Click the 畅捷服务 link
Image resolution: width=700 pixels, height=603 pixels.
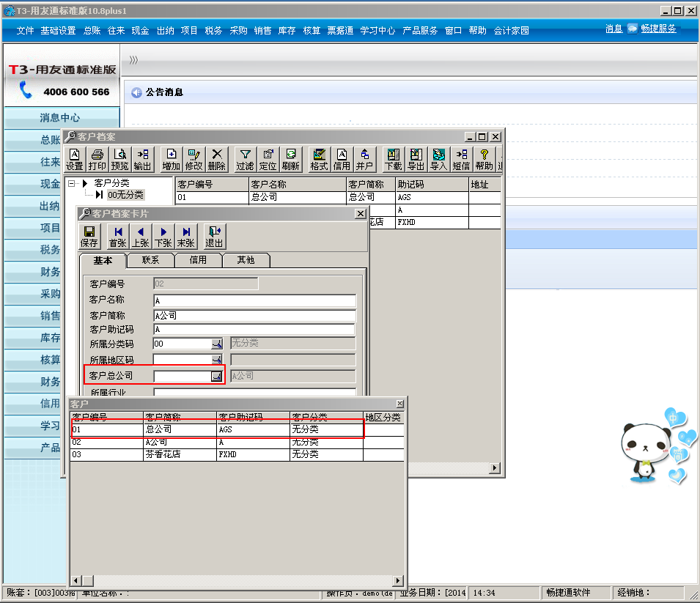pyautogui.click(x=658, y=29)
